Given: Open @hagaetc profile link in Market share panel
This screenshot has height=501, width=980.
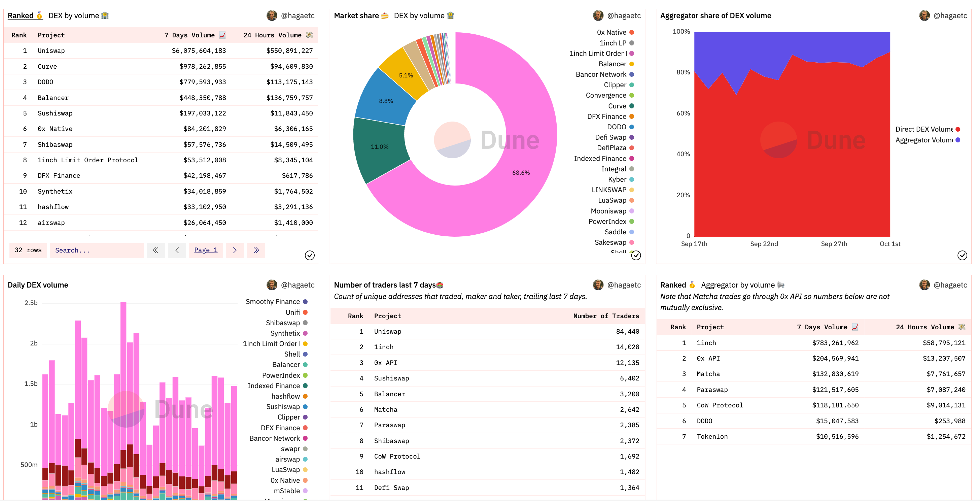Looking at the screenshot, I should [x=624, y=15].
